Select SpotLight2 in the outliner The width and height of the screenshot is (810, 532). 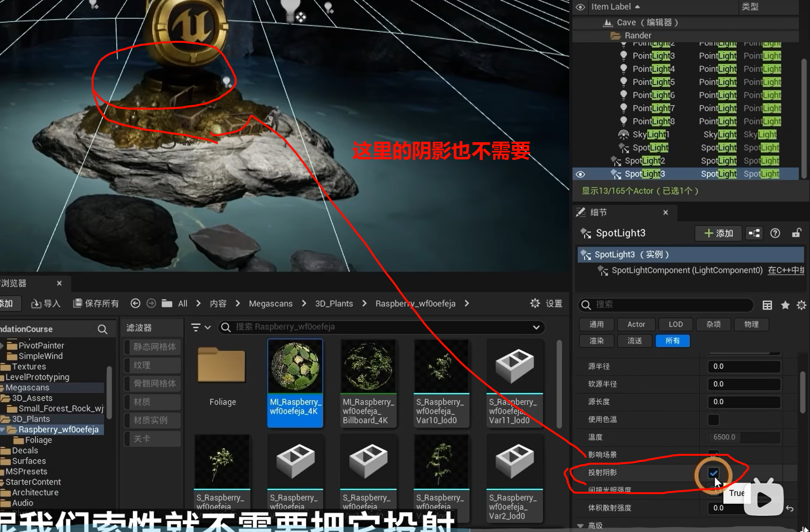click(685, 161)
